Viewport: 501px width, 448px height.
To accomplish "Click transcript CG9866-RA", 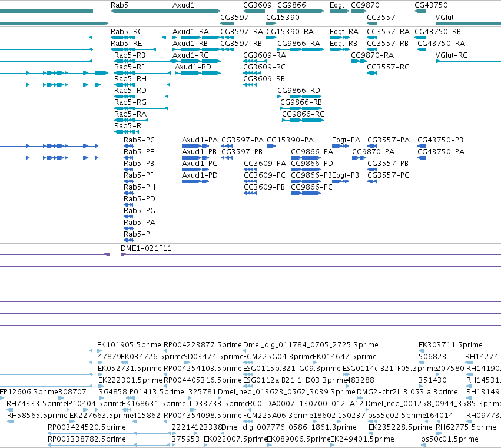I will pos(298,44).
